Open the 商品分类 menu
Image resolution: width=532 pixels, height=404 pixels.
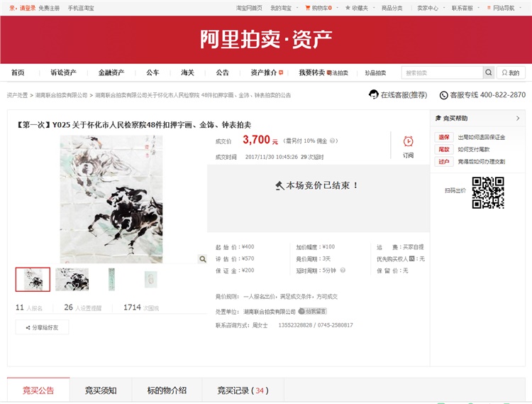click(392, 8)
